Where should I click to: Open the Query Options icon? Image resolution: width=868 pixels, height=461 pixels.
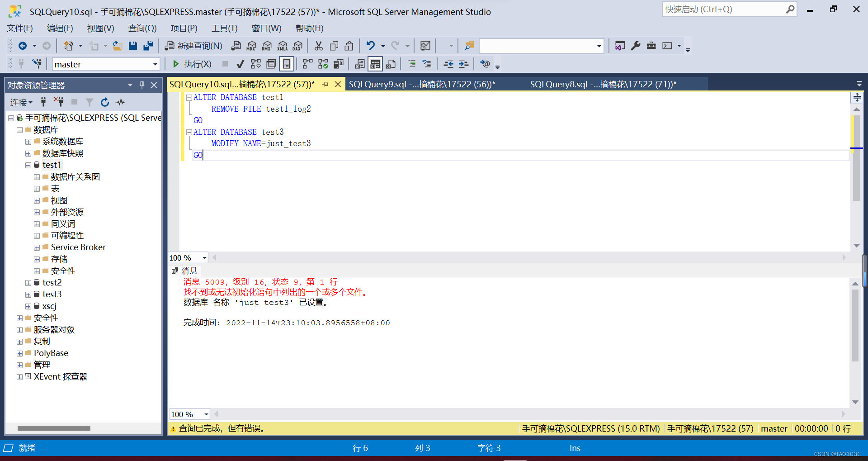point(271,64)
